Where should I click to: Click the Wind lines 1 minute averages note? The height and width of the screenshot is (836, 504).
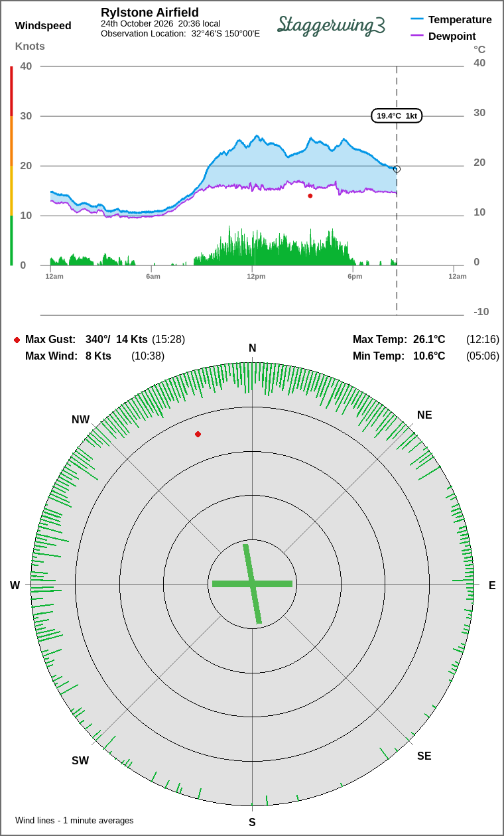(74, 821)
